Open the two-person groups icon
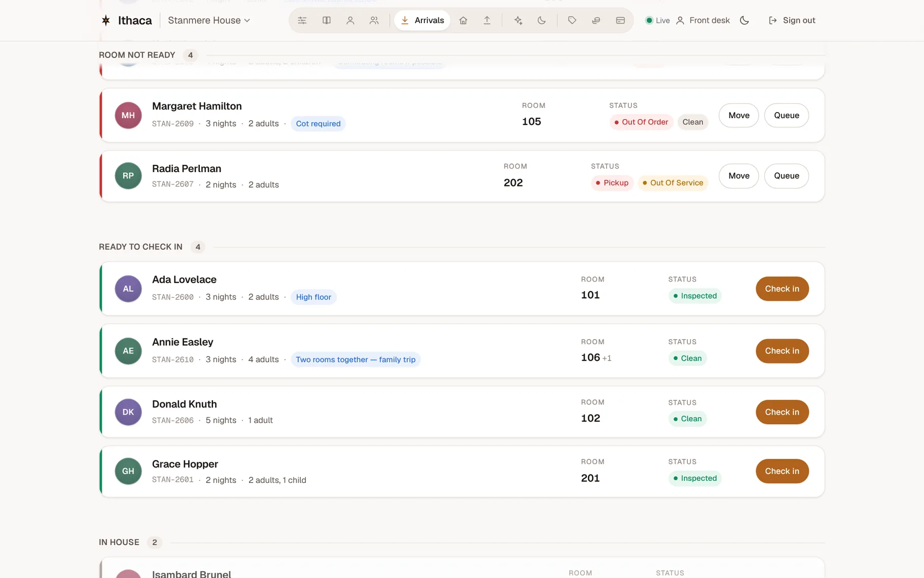Screen dimensions: 924x578 pos(374,21)
